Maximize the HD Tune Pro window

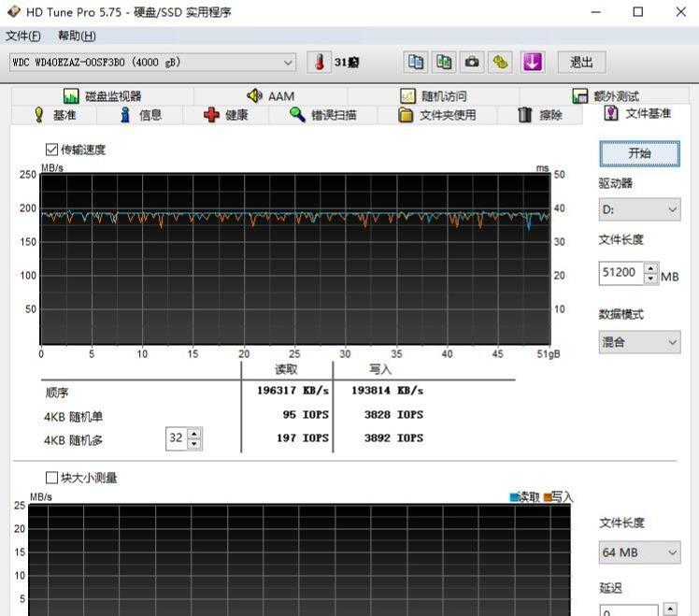[x=638, y=12]
